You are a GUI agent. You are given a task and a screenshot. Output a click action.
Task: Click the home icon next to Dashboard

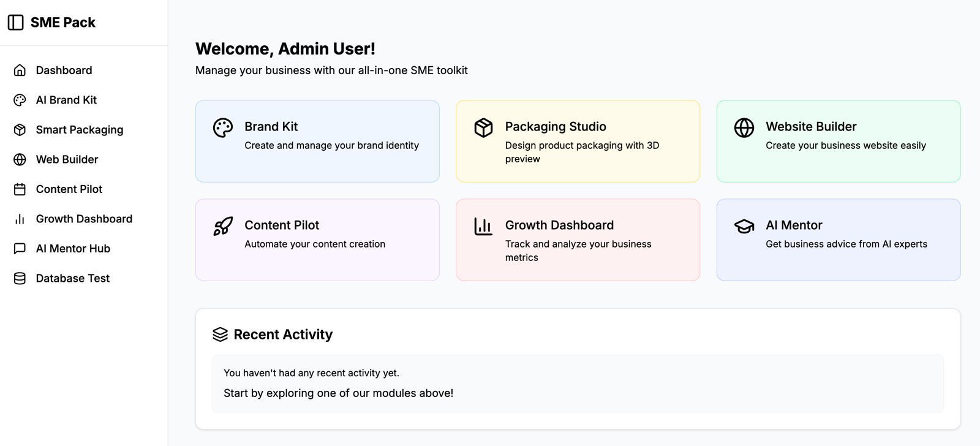click(20, 70)
